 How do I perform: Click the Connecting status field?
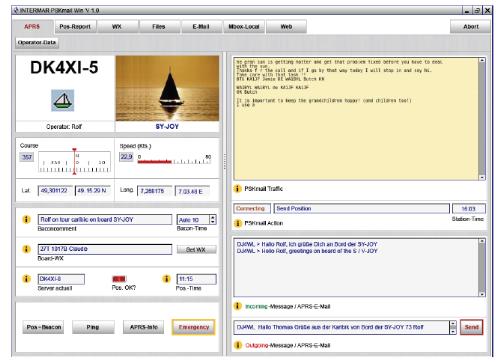click(252, 209)
